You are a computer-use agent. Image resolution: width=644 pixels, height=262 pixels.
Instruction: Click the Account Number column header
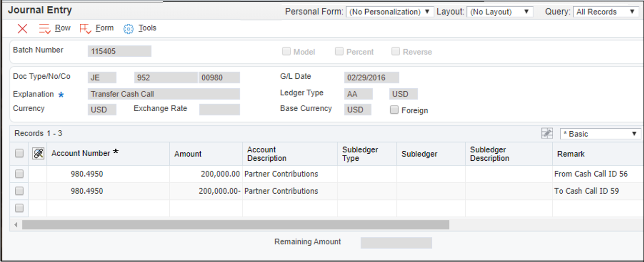[x=81, y=153]
